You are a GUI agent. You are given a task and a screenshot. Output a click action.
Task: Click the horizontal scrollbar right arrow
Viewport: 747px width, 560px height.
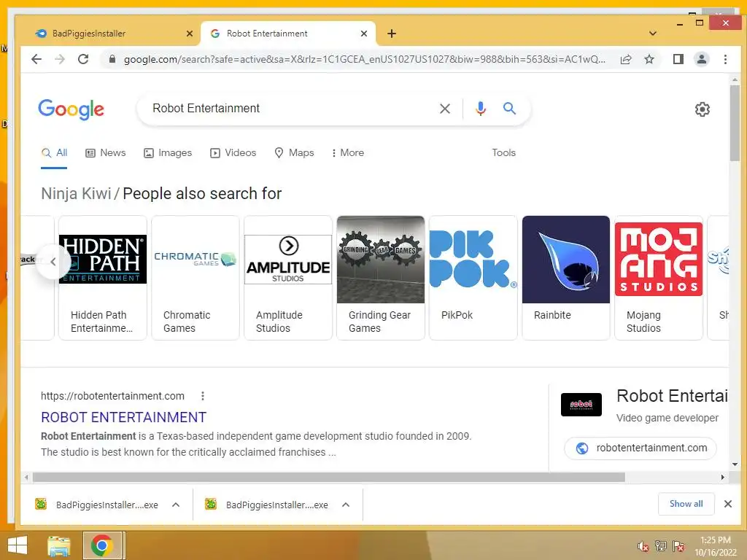[723, 477]
